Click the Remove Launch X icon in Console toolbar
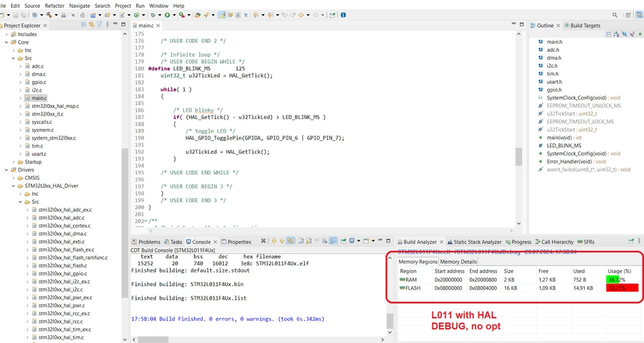 click(263, 241)
